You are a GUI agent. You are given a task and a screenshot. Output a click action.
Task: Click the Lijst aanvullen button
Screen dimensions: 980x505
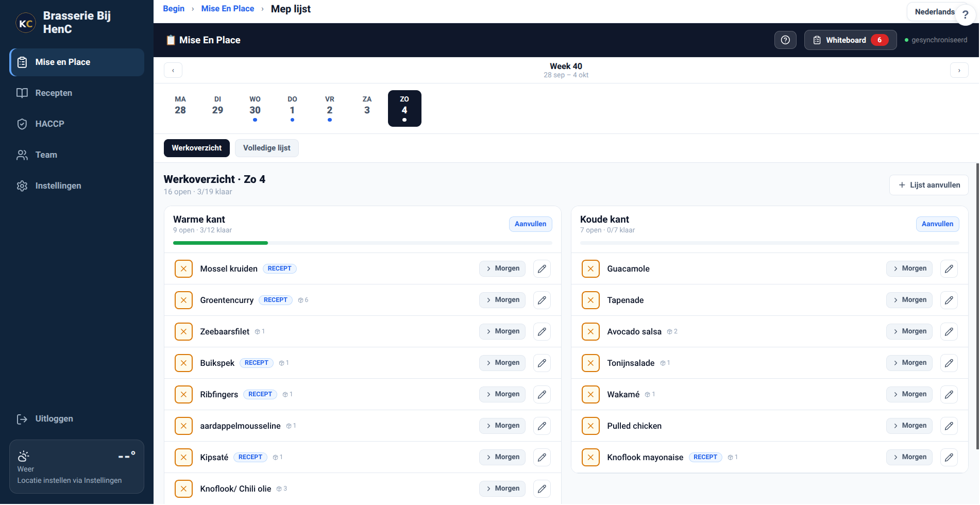pos(929,185)
